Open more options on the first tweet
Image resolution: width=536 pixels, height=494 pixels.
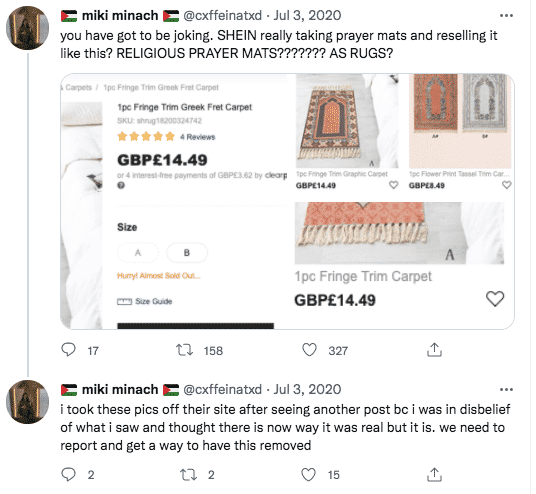tap(506, 16)
